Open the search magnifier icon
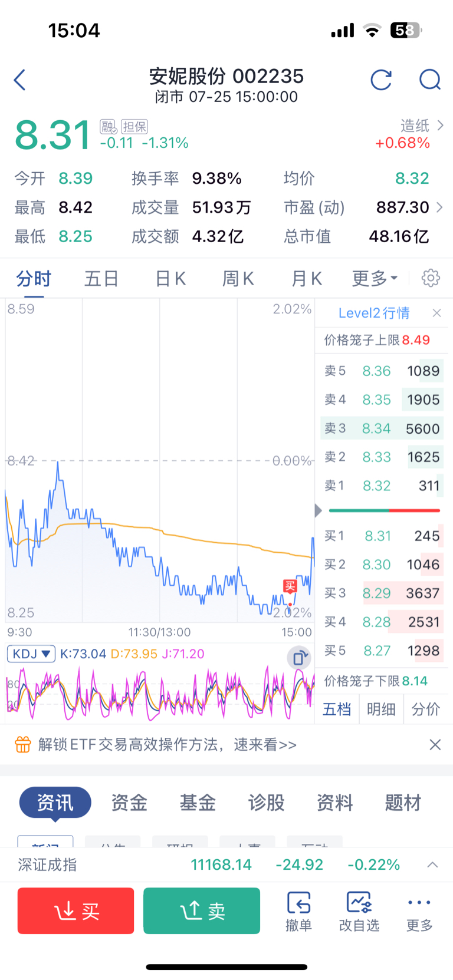Image resolution: width=453 pixels, height=980 pixels. pos(430,80)
